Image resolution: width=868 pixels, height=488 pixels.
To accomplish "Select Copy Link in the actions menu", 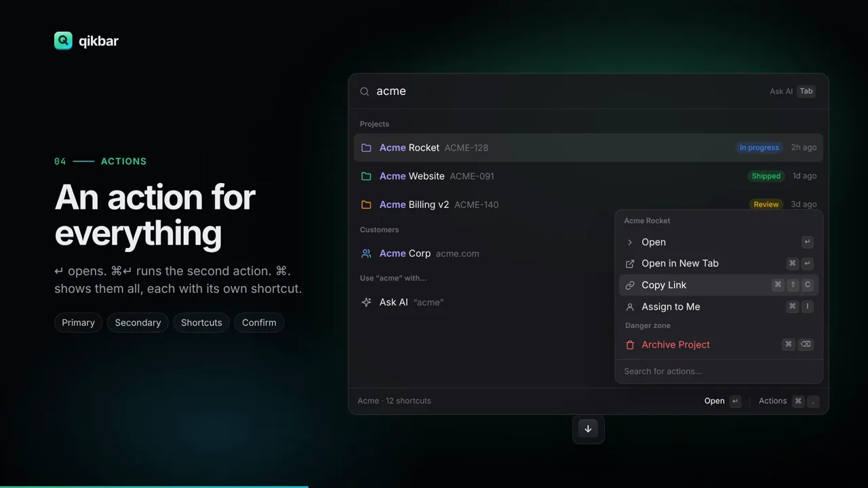I will point(719,285).
